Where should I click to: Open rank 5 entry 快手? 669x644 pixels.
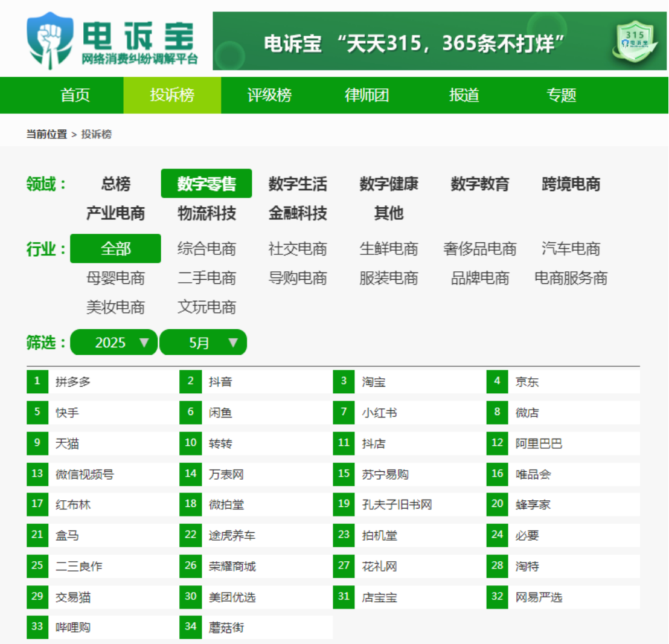[x=103, y=412]
